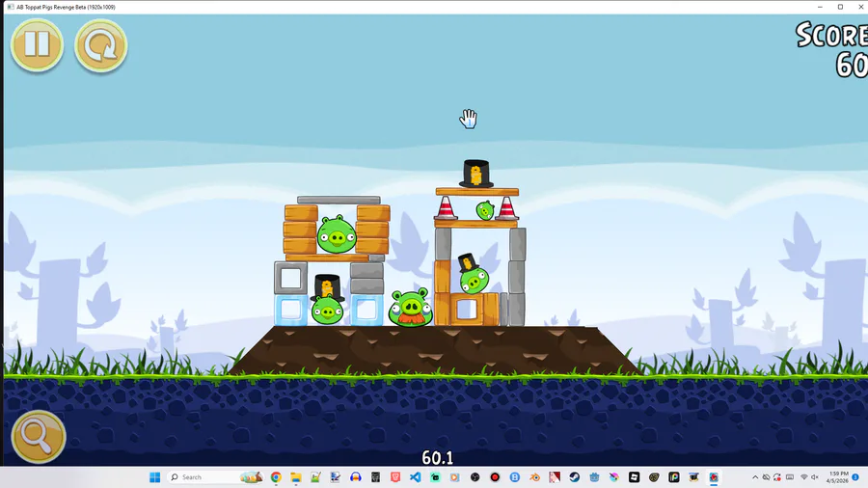
Task: Click the Angry Birds game taskbar icon
Action: pyautogui.click(x=714, y=477)
